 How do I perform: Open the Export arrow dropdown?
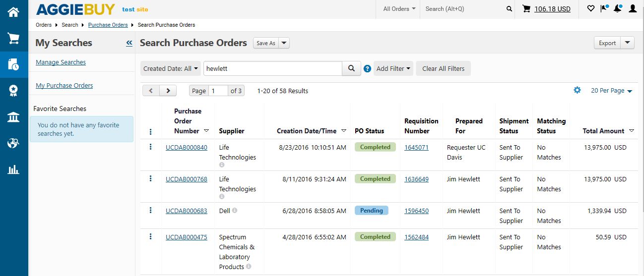coord(628,43)
